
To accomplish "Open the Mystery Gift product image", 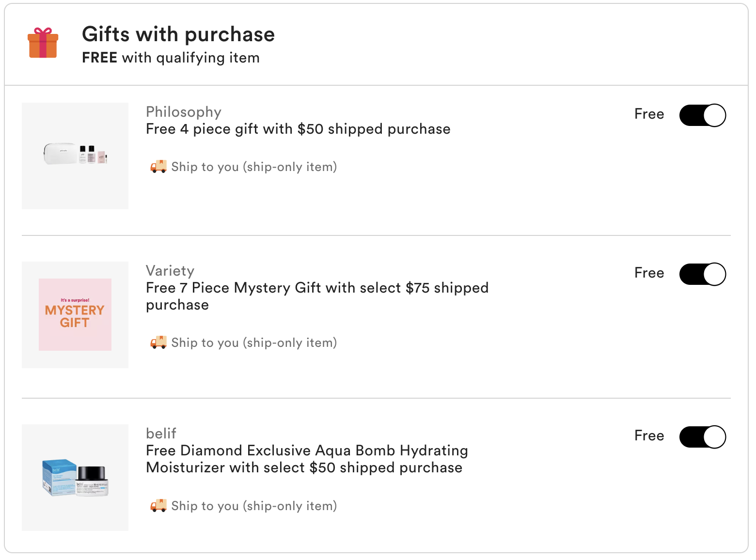I will coord(75,315).
